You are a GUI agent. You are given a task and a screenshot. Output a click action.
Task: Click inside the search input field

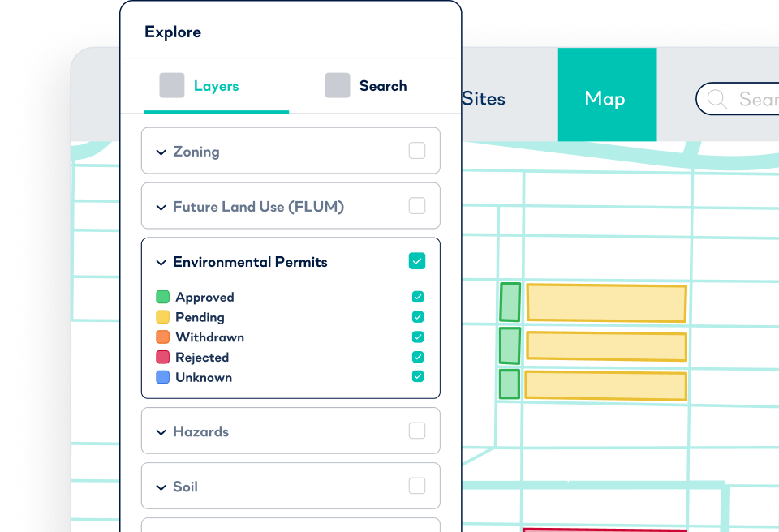click(x=755, y=99)
